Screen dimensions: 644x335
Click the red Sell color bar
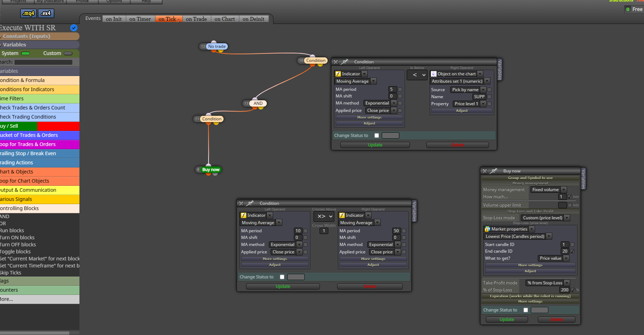[58, 126]
